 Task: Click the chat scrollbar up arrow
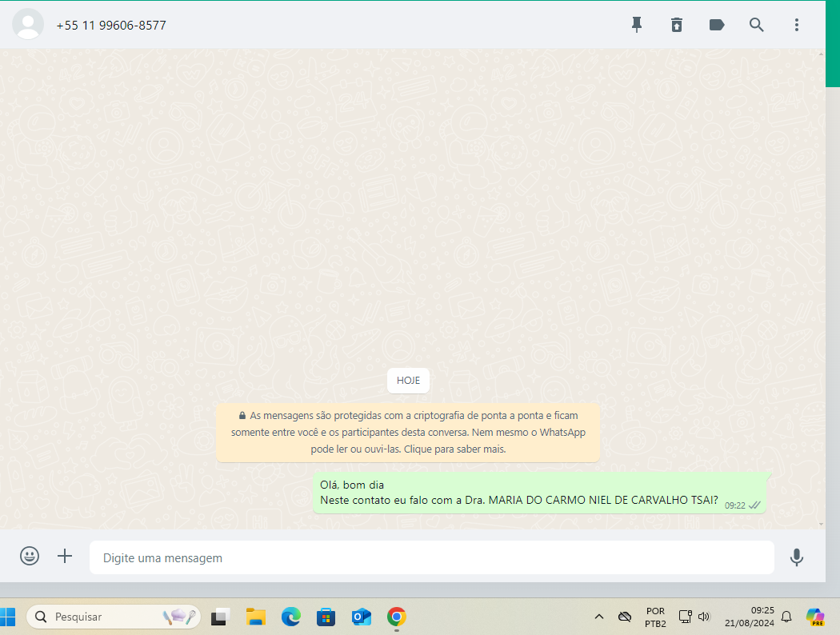[822, 54]
